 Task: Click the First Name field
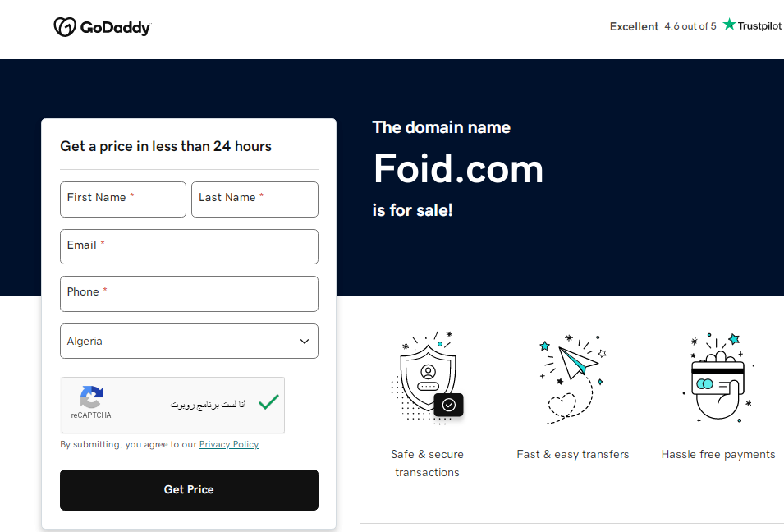[123, 199]
